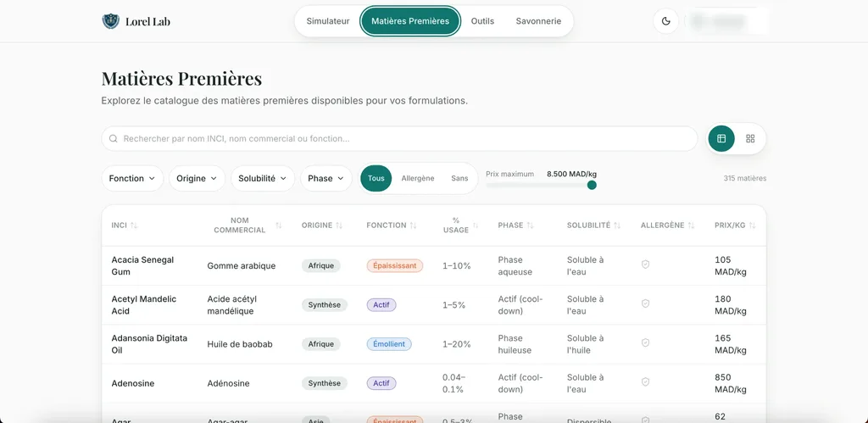Sort by Nom Commercial column arrows
This screenshot has width=868, height=423.
tap(278, 225)
